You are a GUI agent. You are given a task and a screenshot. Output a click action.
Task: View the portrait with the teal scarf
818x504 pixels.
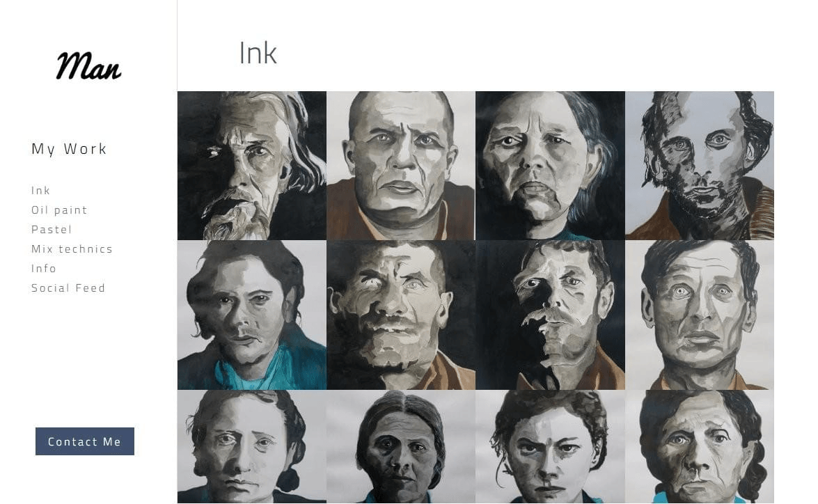(x=252, y=315)
